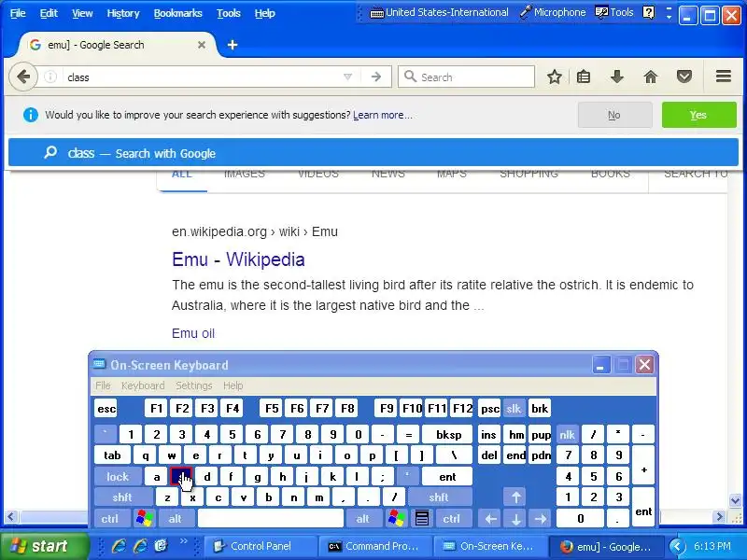Click the down arrow key on On-Screen Keyboard
The height and width of the screenshot is (560, 747).
(x=516, y=519)
